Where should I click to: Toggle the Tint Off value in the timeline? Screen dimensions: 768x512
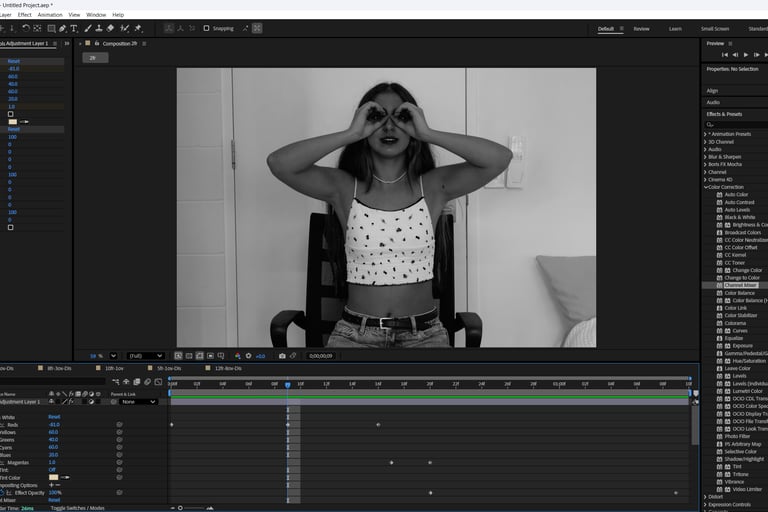(52, 470)
